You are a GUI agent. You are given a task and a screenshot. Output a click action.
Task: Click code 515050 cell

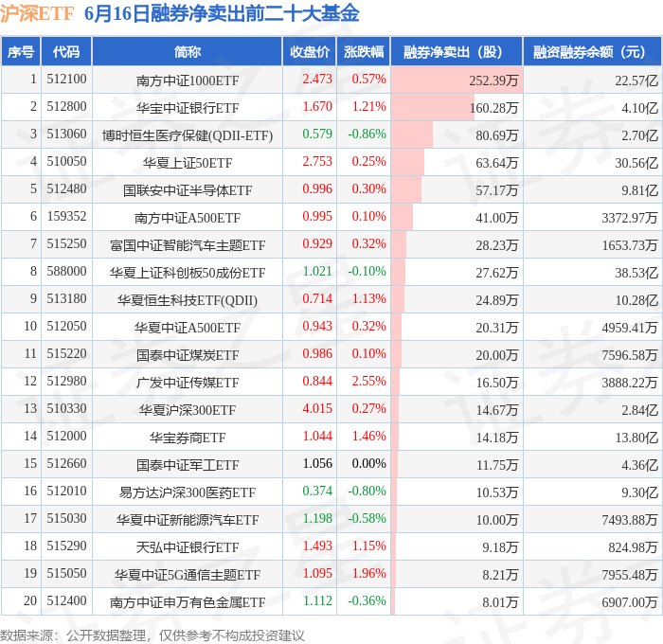66,574
